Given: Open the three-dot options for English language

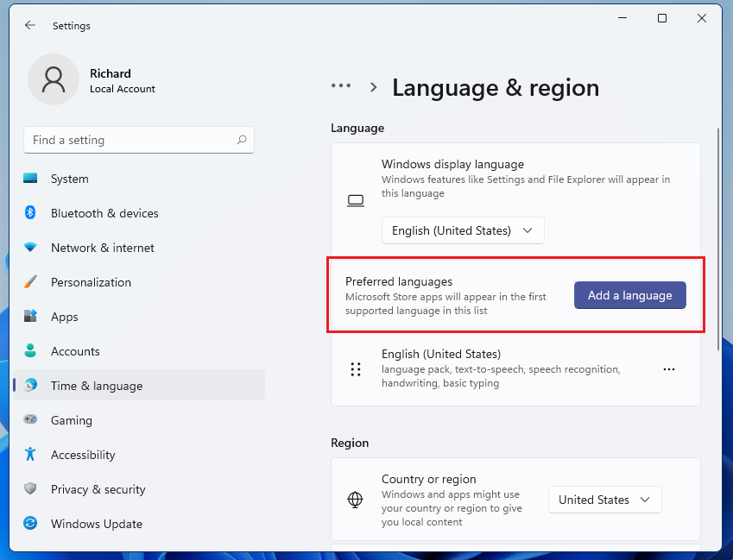Looking at the screenshot, I should [669, 369].
